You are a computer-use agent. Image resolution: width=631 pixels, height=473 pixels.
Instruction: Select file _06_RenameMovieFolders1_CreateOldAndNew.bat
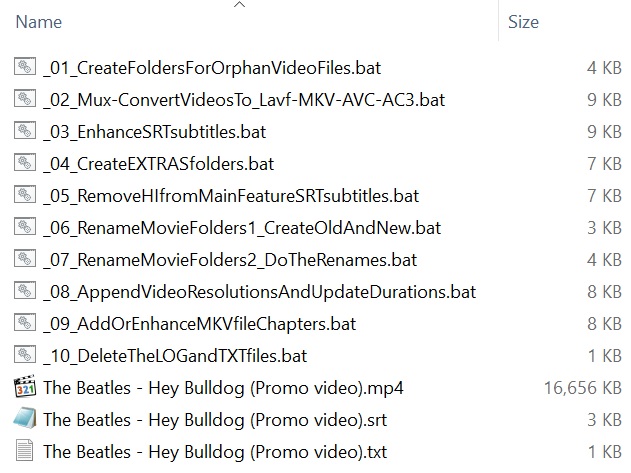(242, 228)
